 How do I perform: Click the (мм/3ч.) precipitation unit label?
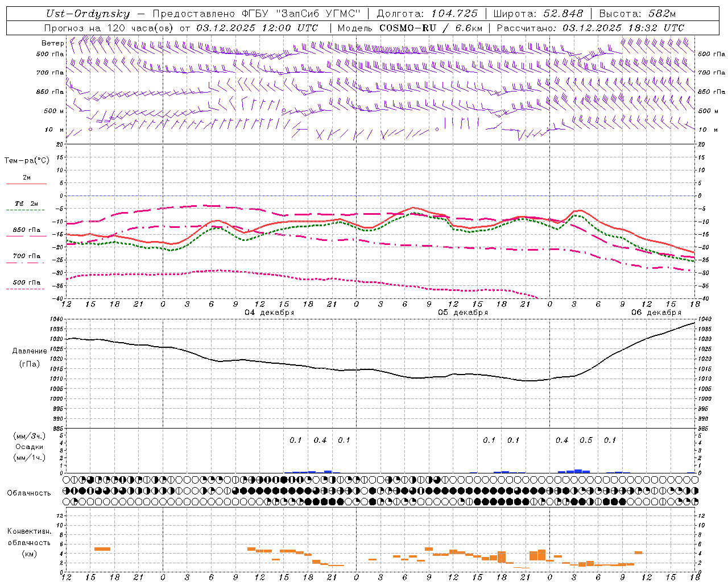pos(29,436)
